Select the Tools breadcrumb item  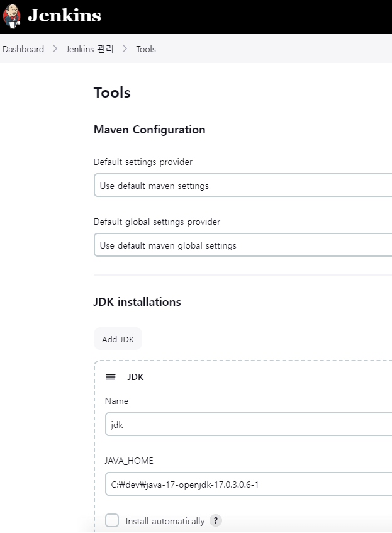point(146,49)
